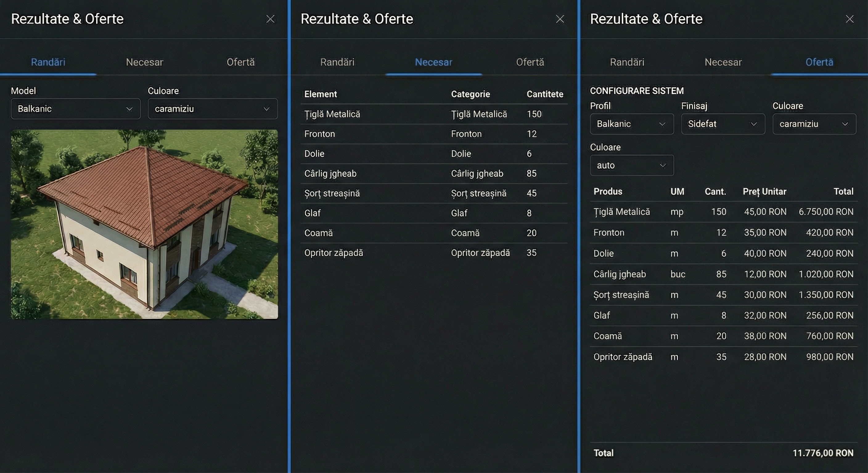
Task: Switch to Necesar tab in the left panel
Action: (144, 62)
